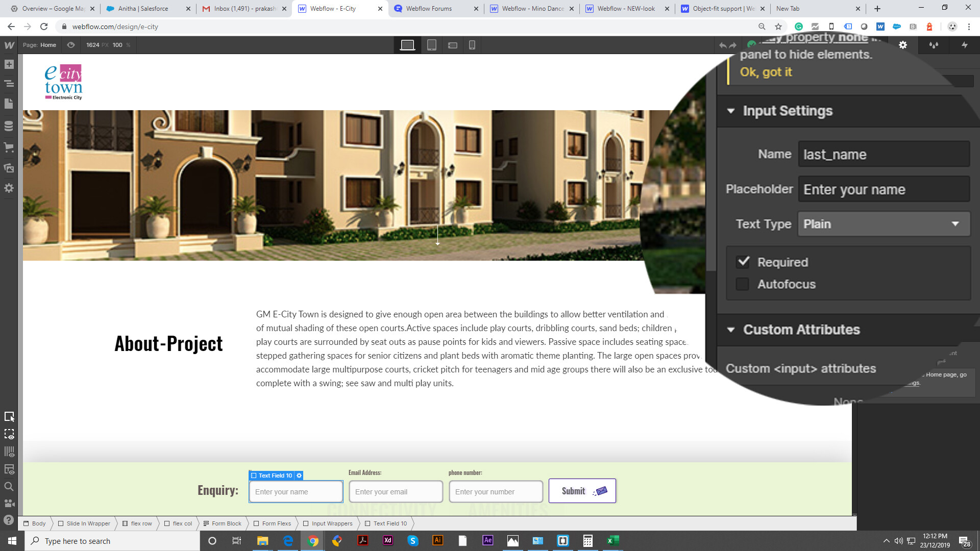Switch to tablet breakpoint view
The width and height of the screenshot is (980, 551).
pyautogui.click(x=431, y=45)
